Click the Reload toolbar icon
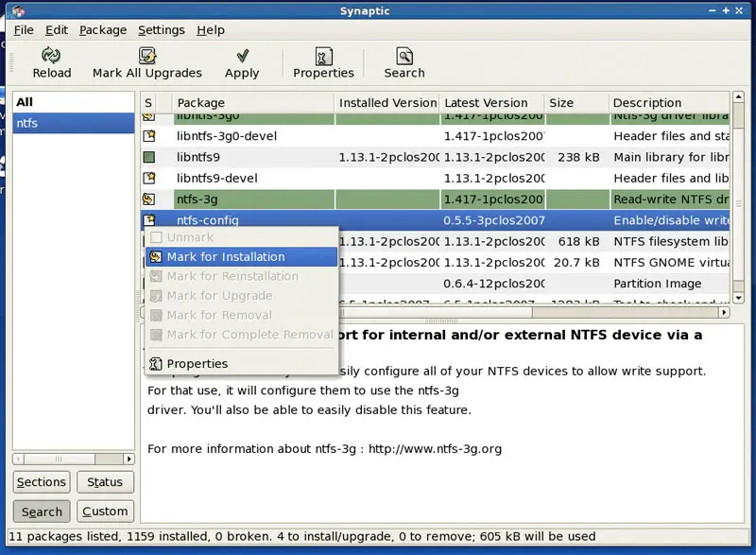The image size is (756, 555). (51, 57)
